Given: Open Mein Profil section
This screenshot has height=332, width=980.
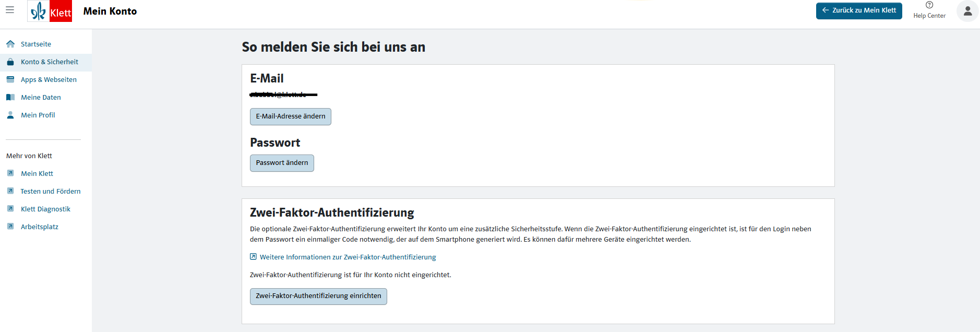Looking at the screenshot, I should coord(38,115).
